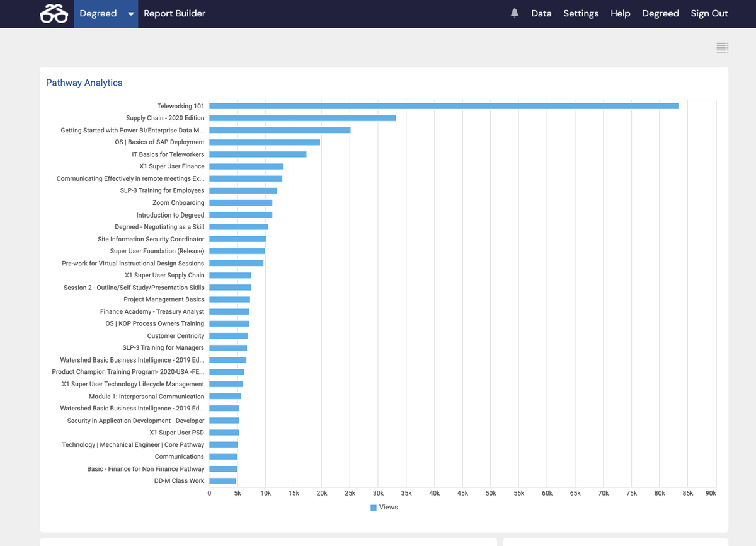Click the Degreed account link
This screenshot has height=546, width=756.
pos(660,13)
